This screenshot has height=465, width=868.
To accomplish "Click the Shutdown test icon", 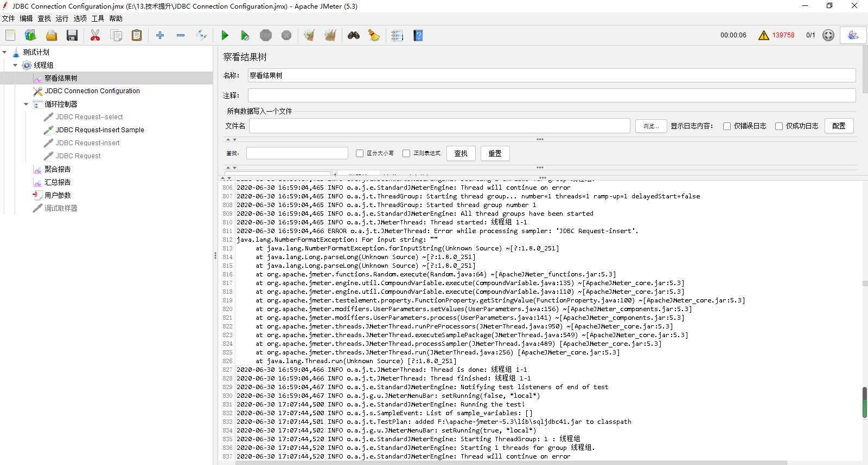I will tap(286, 35).
